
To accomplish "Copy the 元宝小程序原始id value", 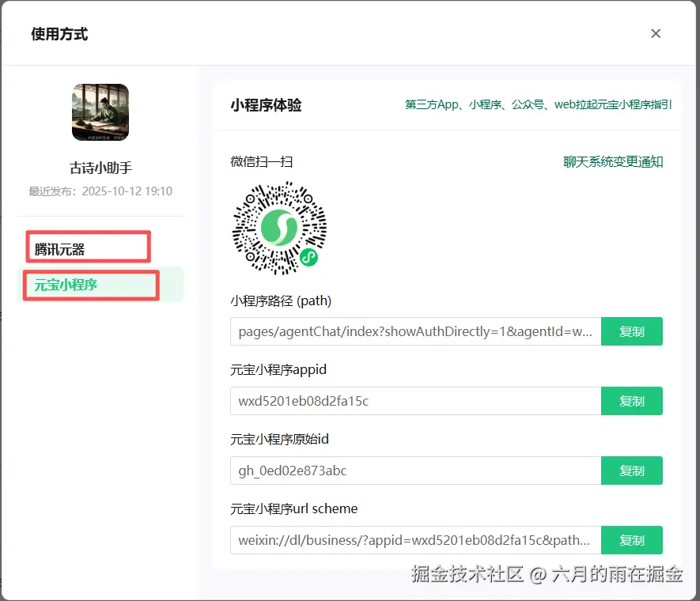I will (632, 471).
